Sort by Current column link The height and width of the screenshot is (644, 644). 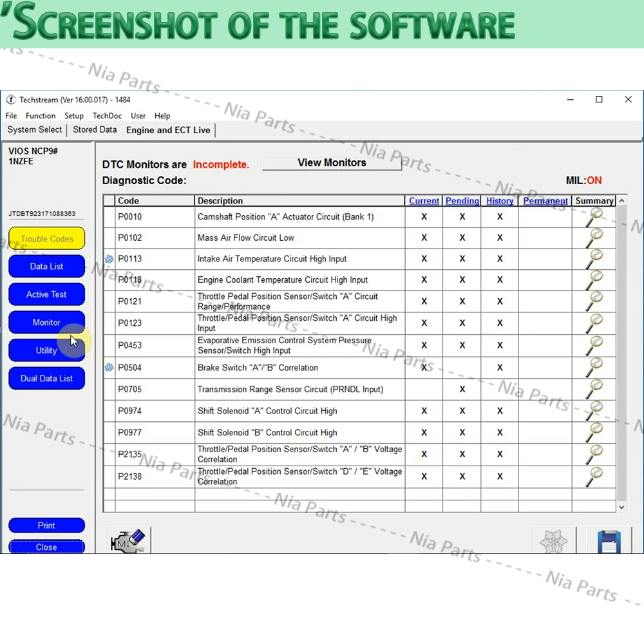click(424, 201)
